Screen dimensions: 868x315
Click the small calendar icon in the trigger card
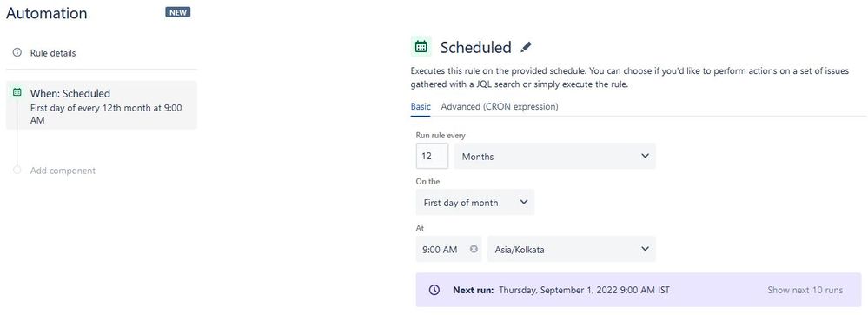[x=17, y=92]
